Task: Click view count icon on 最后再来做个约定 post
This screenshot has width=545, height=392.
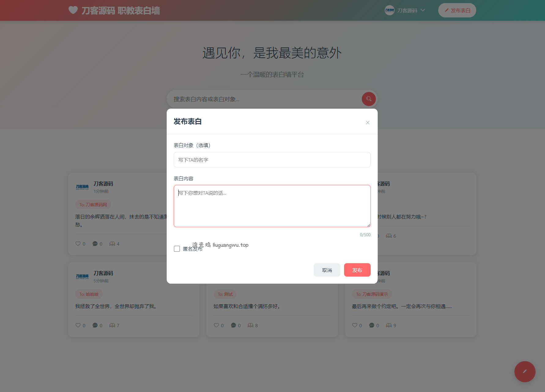Action: click(x=389, y=325)
